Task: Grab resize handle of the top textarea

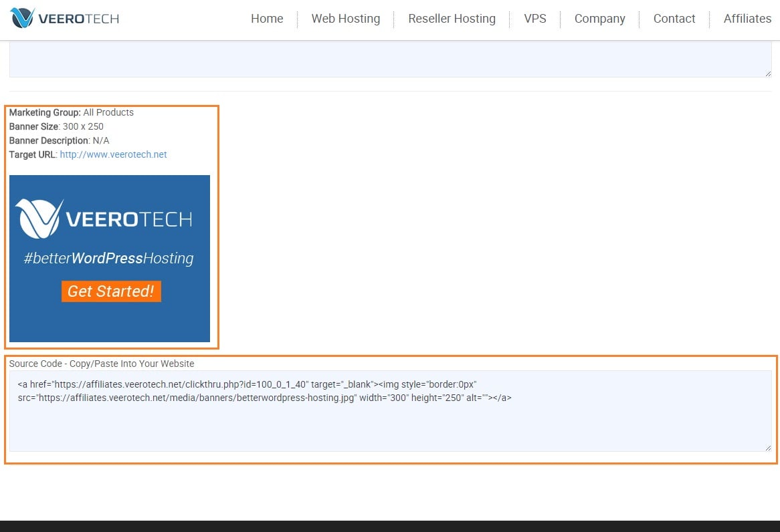Action: pyautogui.click(x=768, y=74)
